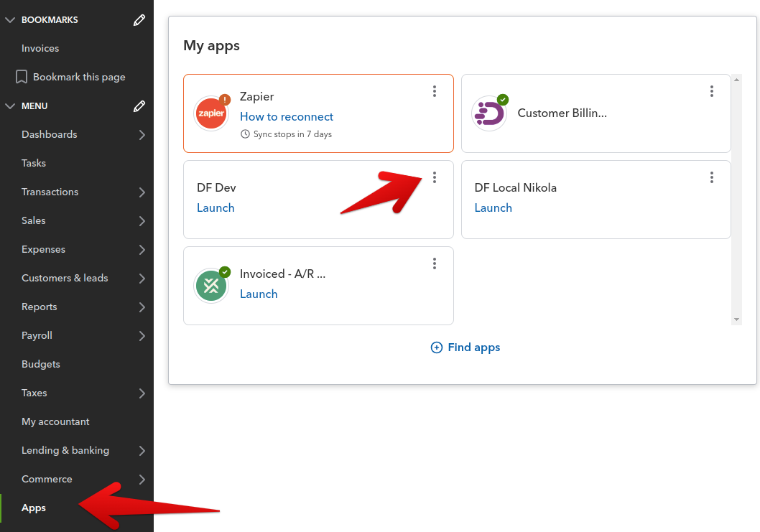Open Dashboards in the sidebar
This screenshot has height=532, width=760.
[49, 135]
